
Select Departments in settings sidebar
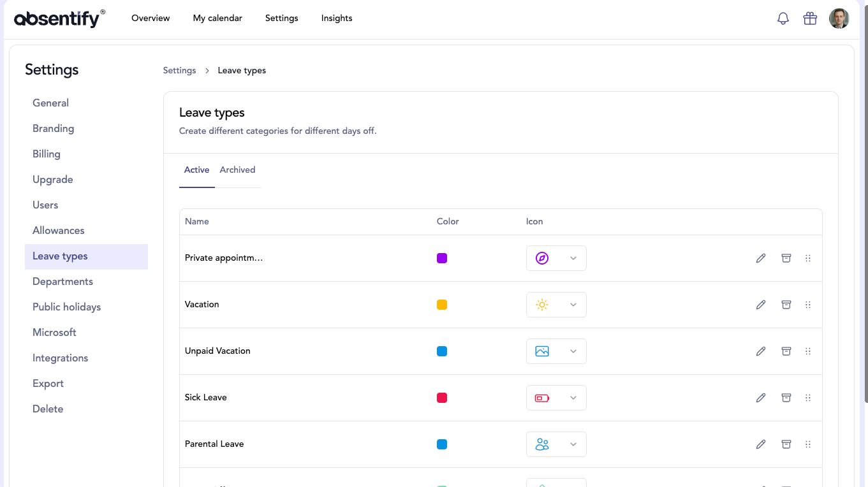[x=86, y=282]
